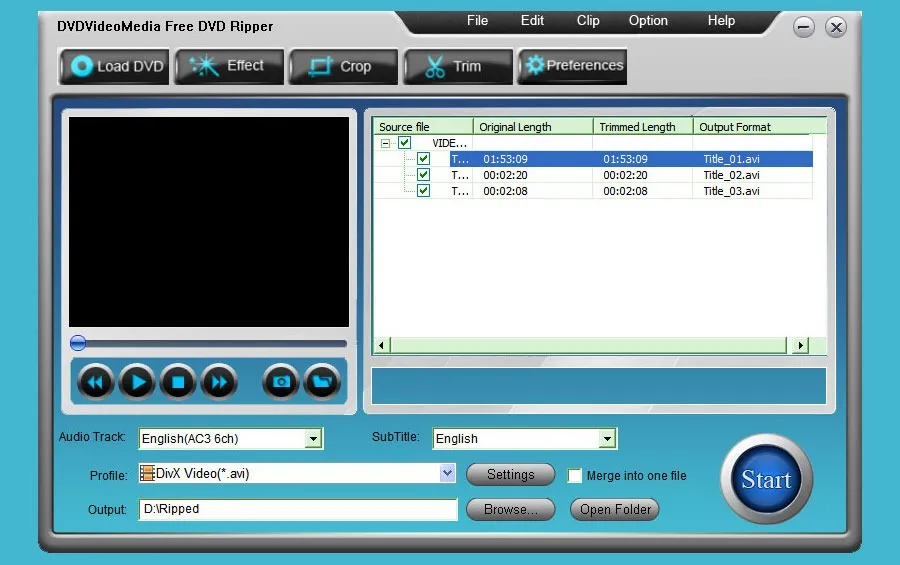This screenshot has width=900, height=565.
Task: Minimize the DVD Ripper window
Action: point(804,26)
